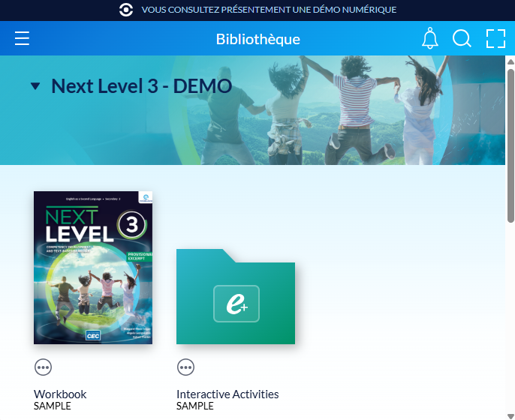Click the scrollbar up arrow
Image resolution: width=515 pixels, height=420 pixels.
coord(510,61)
